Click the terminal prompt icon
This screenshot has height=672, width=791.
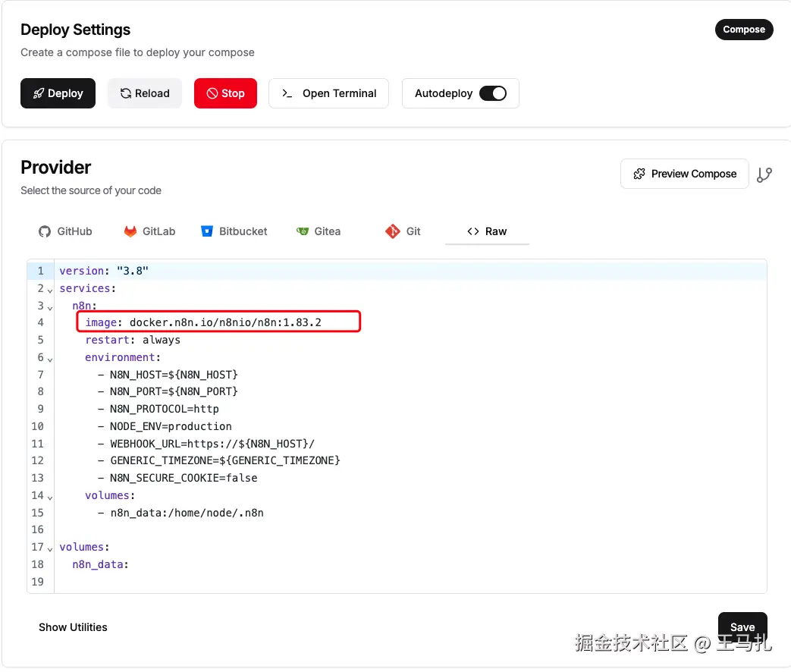point(287,93)
